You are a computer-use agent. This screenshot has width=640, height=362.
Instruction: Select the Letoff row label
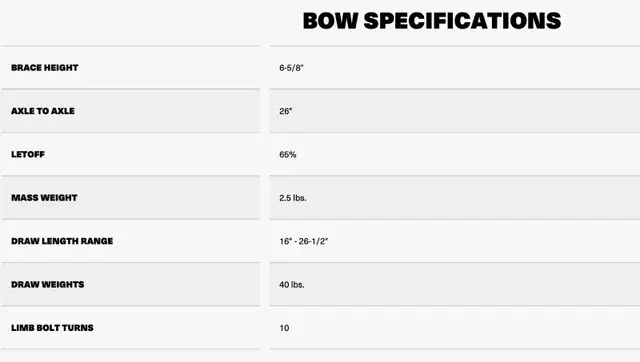[x=28, y=154]
